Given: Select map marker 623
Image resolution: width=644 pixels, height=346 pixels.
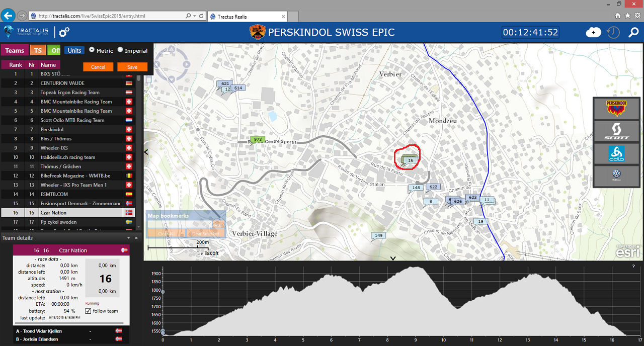Looking at the screenshot, I should [472, 198].
